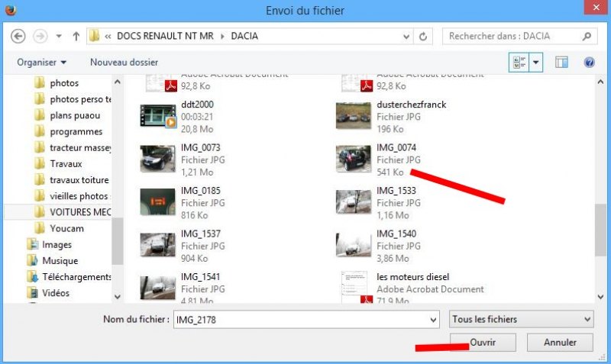Expand file name history dropdown
This screenshot has width=611, height=364.
[433, 320]
